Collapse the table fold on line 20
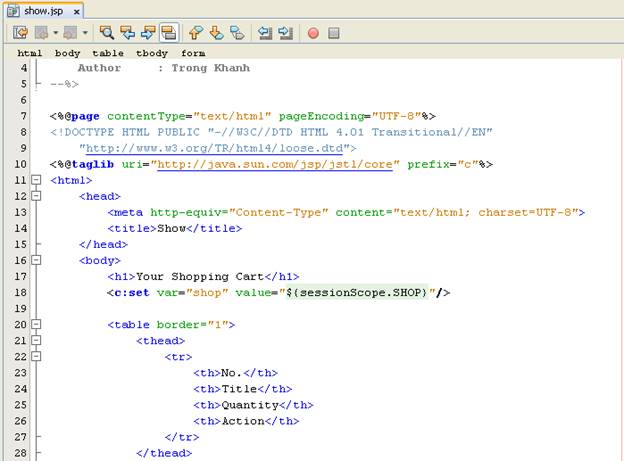 tap(36, 324)
